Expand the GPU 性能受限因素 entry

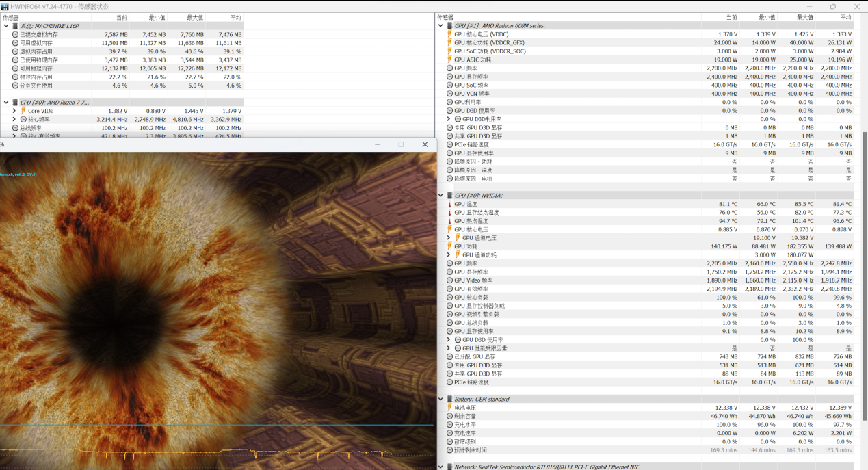tap(449, 348)
